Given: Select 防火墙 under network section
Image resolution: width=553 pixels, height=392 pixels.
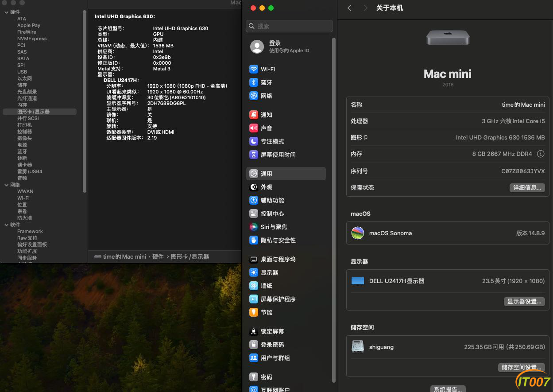Looking at the screenshot, I should [x=25, y=218].
